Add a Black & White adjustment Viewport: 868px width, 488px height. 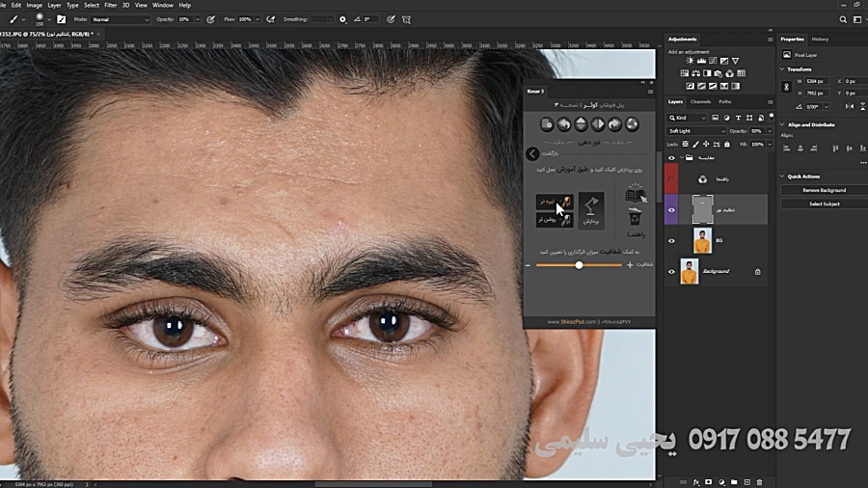tap(707, 73)
